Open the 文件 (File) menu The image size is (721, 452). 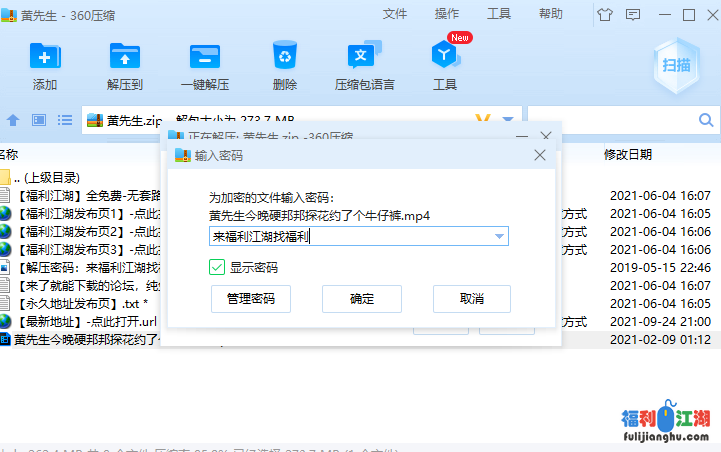click(x=395, y=14)
